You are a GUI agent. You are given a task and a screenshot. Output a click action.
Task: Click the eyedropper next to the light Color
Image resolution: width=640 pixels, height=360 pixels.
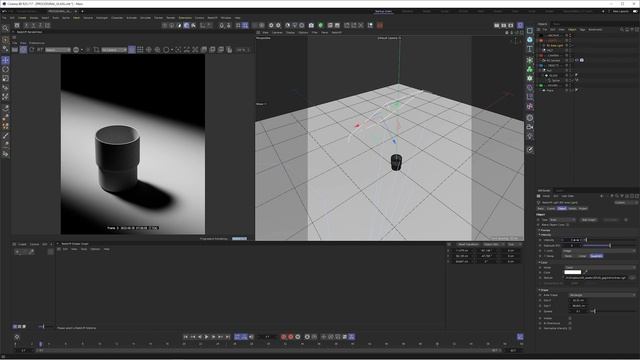(x=586, y=272)
